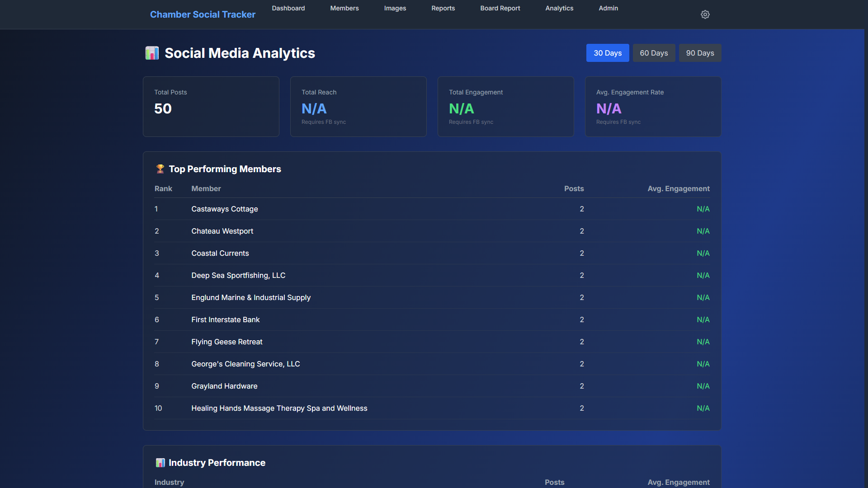Open the Board Report page
The image size is (868, 488).
coord(500,8)
